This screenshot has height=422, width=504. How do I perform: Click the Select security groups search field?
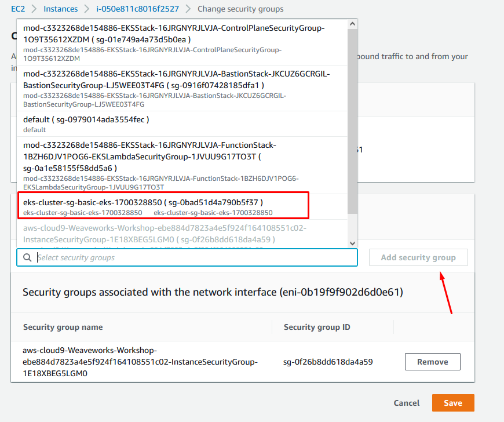[187, 257]
